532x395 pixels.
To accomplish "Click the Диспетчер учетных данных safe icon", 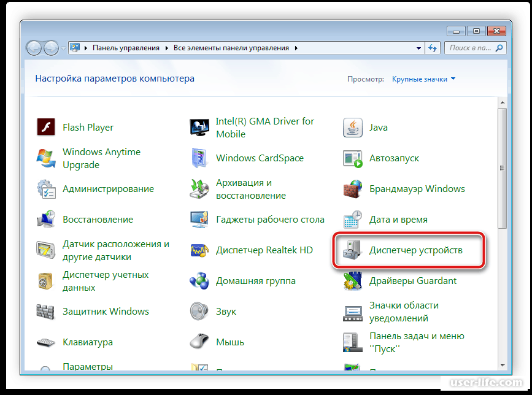I will tap(46, 281).
